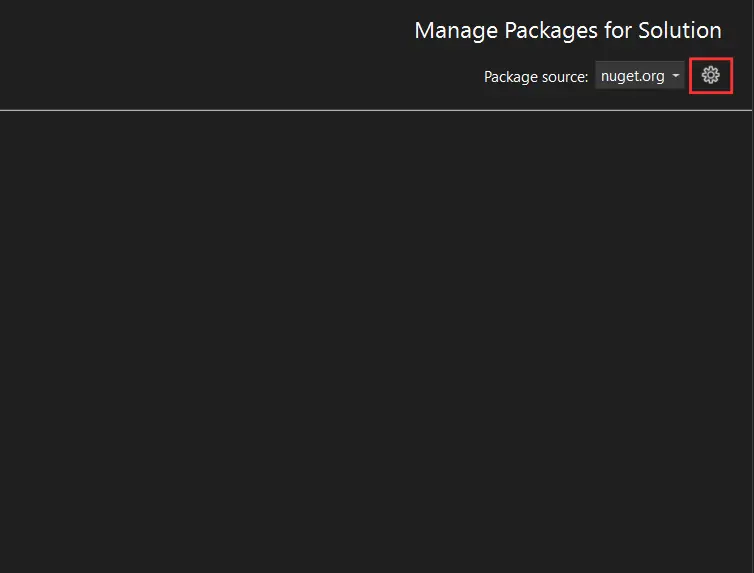Image resolution: width=754 pixels, height=573 pixels.
Task: Open package source settings via the gear
Action: (711, 76)
